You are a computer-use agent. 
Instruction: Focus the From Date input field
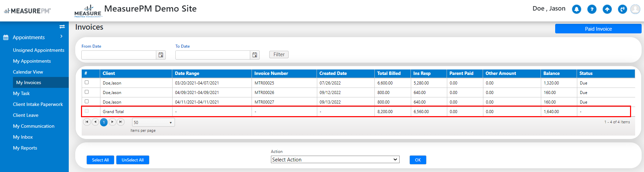click(119, 55)
